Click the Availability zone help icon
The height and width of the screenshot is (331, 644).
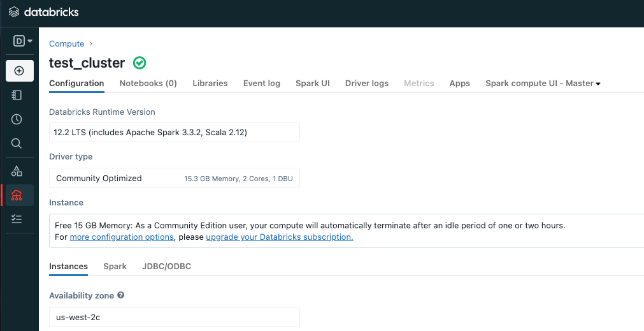pyautogui.click(x=121, y=295)
